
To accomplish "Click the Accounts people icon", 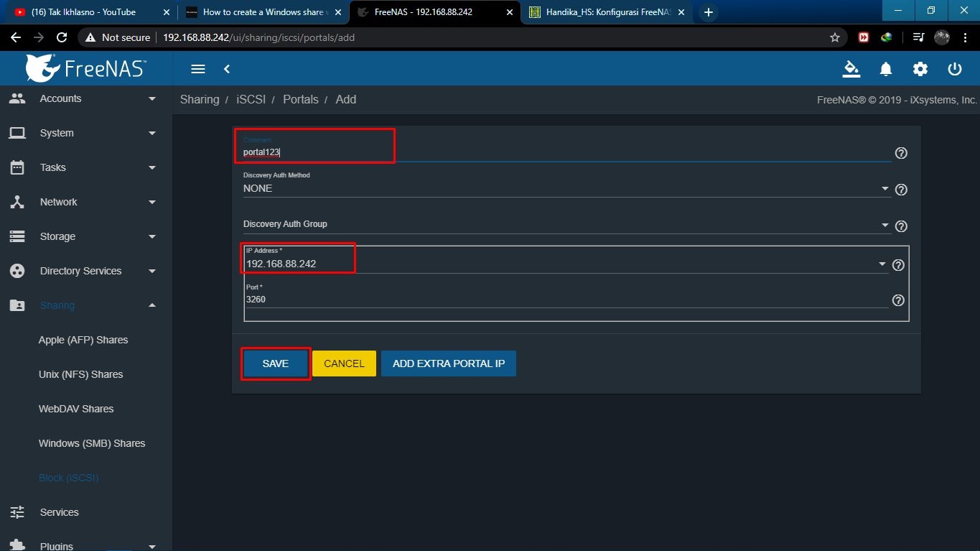I will pos(17,98).
